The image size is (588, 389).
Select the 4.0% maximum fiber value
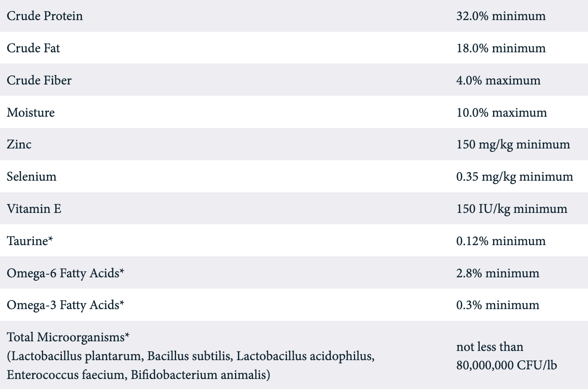pos(498,80)
